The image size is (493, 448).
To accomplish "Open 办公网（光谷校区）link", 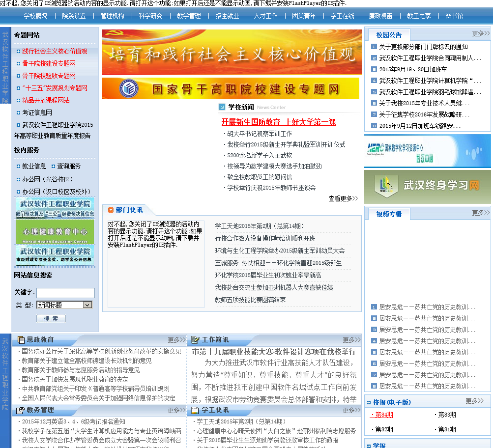I will (x=48, y=179).
